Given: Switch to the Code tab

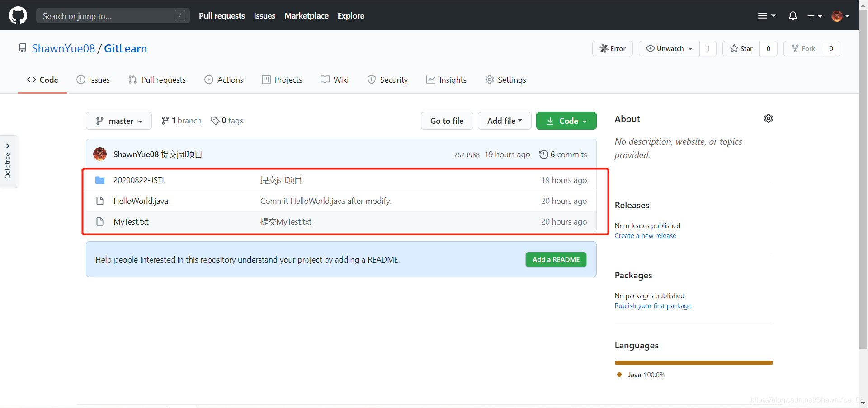Looking at the screenshot, I should [x=42, y=80].
